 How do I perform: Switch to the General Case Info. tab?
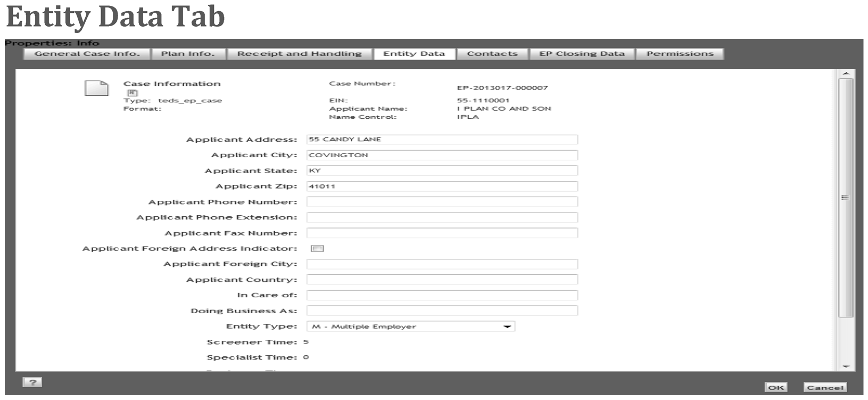[x=87, y=54]
